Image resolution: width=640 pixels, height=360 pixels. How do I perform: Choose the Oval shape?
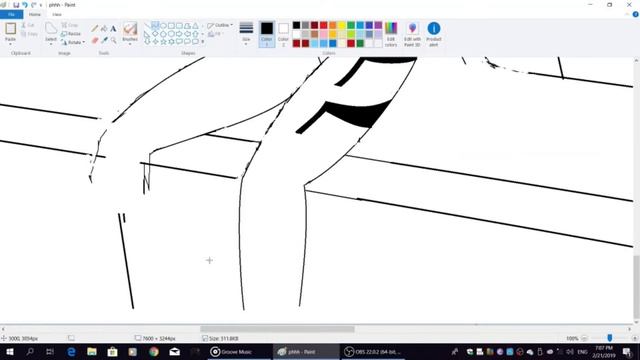tap(163, 26)
